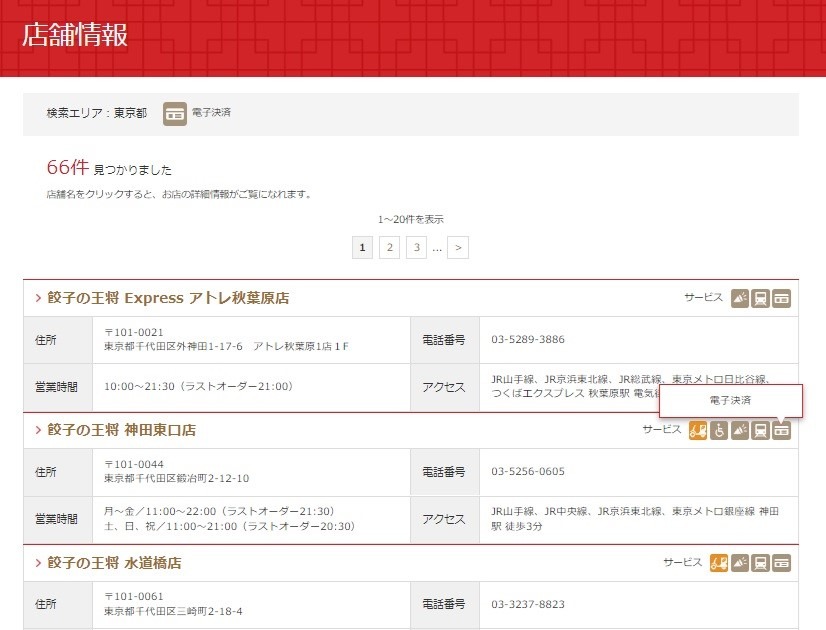This screenshot has height=630, width=826.
Task: Click electronic payment icon for アトレ秋葉原店
Action: (x=781, y=298)
